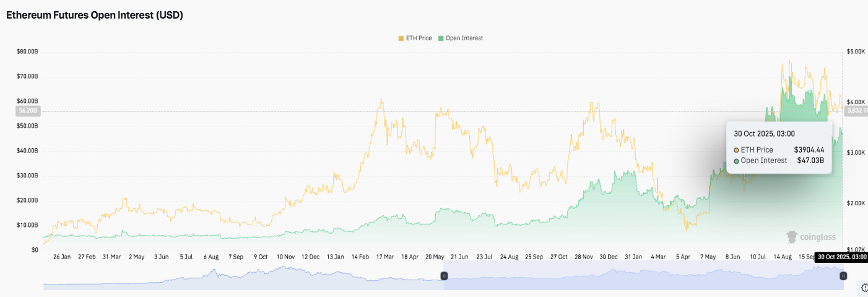Click the $5.00K label on the right axis
868x297 pixels.
pos(855,51)
